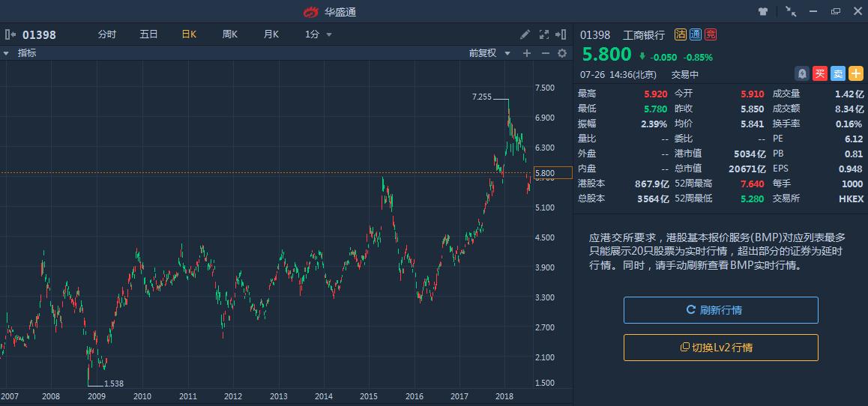Click the 港股本 value 867.9亿
The height and width of the screenshot is (406, 868).
point(651,184)
